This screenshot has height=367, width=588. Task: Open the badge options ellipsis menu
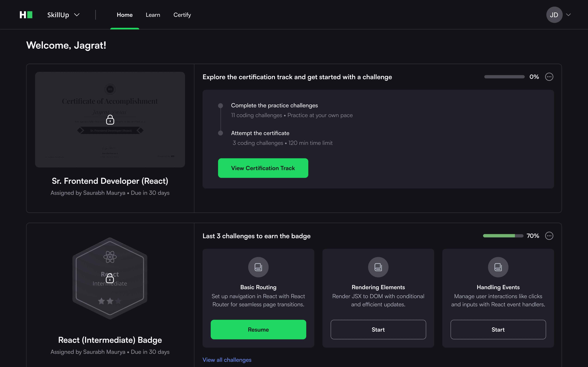click(x=549, y=236)
